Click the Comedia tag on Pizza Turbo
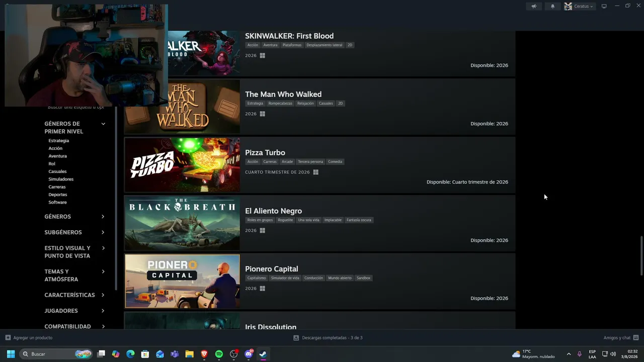 pyautogui.click(x=335, y=162)
